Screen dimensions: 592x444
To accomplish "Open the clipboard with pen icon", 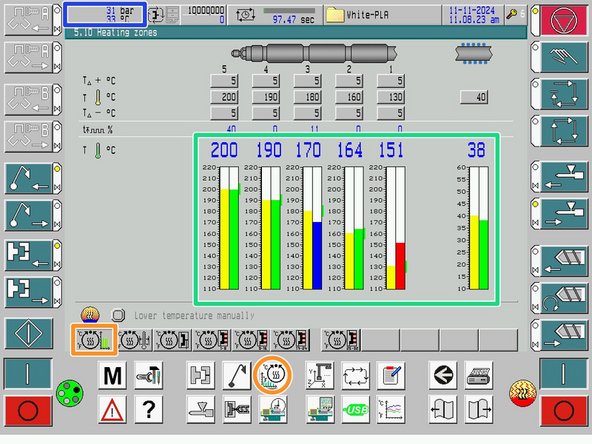I will pyautogui.click(x=391, y=376).
